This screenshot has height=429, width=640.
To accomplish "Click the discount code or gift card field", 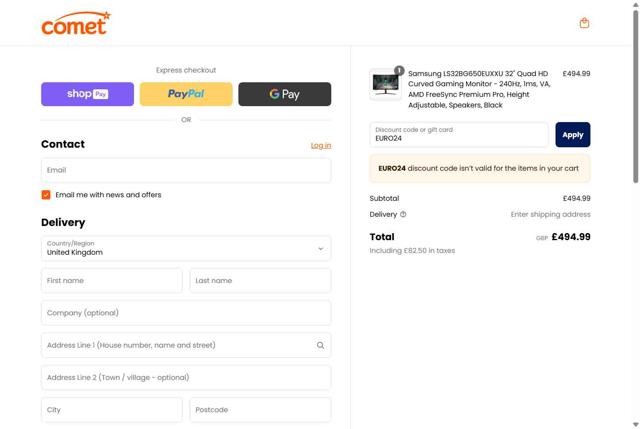I will pyautogui.click(x=459, y=135).
